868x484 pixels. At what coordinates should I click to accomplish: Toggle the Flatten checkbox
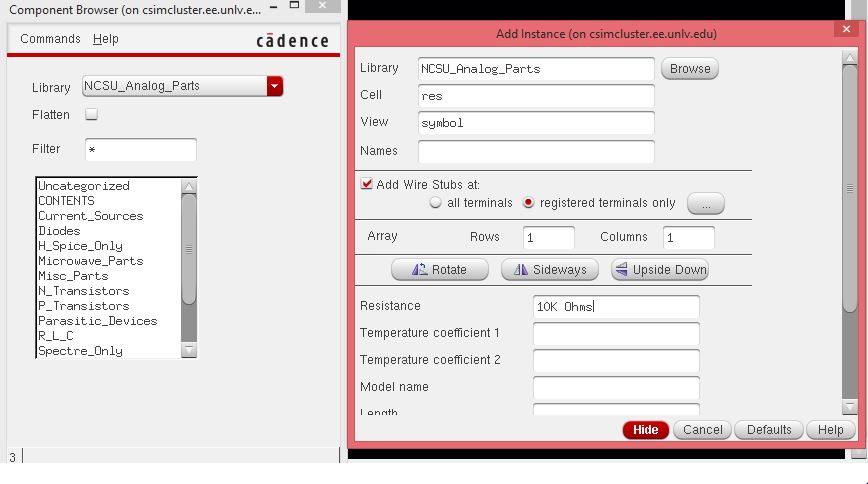pyautogui.click(x=91, y=114)
